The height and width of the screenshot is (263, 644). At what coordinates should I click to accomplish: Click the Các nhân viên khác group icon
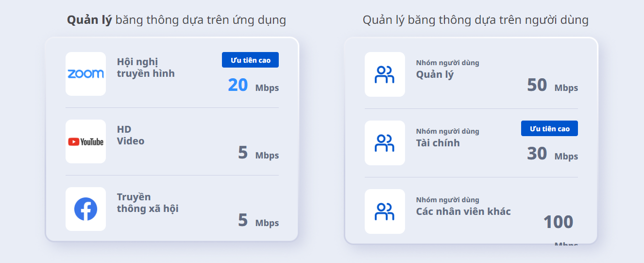coord(385,211)
